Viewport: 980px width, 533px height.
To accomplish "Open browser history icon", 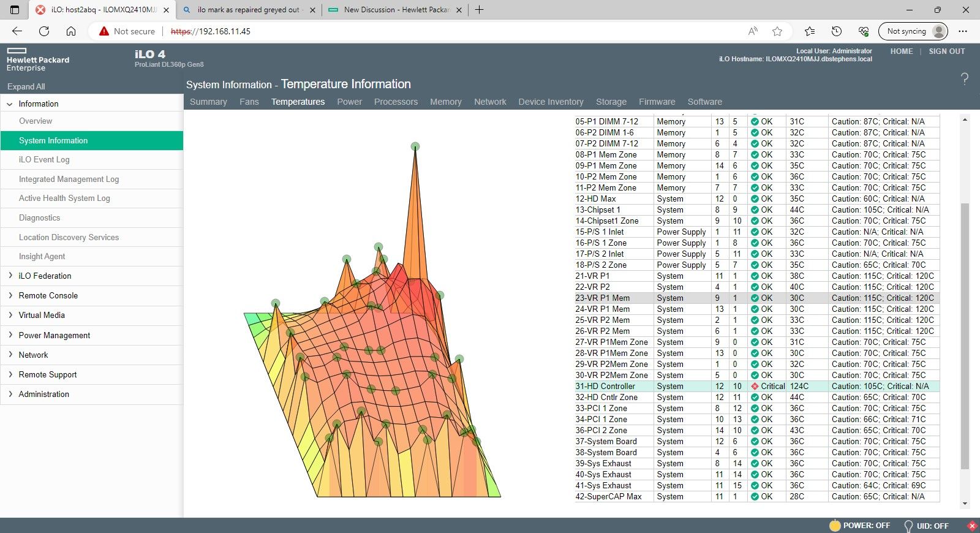I will pos(837,31).
